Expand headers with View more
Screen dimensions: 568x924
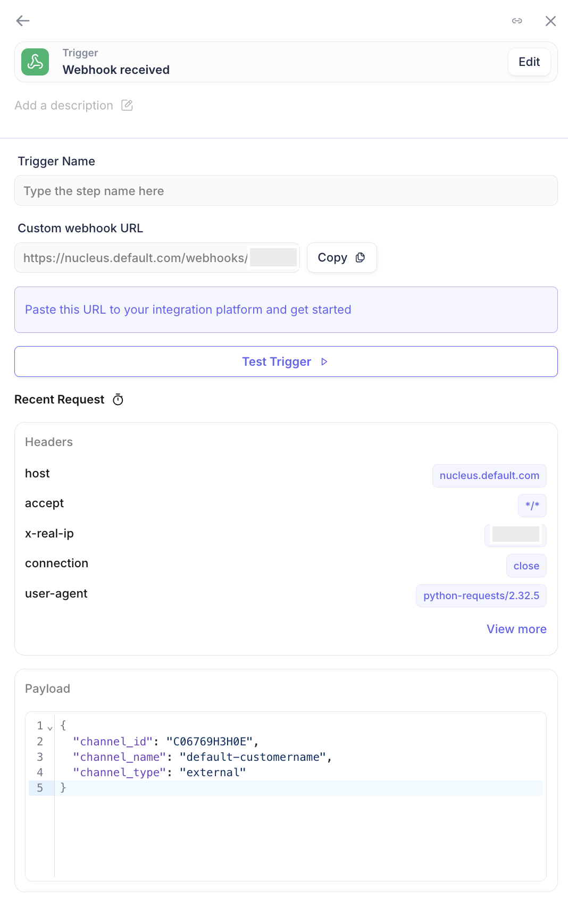pos(516,629)
